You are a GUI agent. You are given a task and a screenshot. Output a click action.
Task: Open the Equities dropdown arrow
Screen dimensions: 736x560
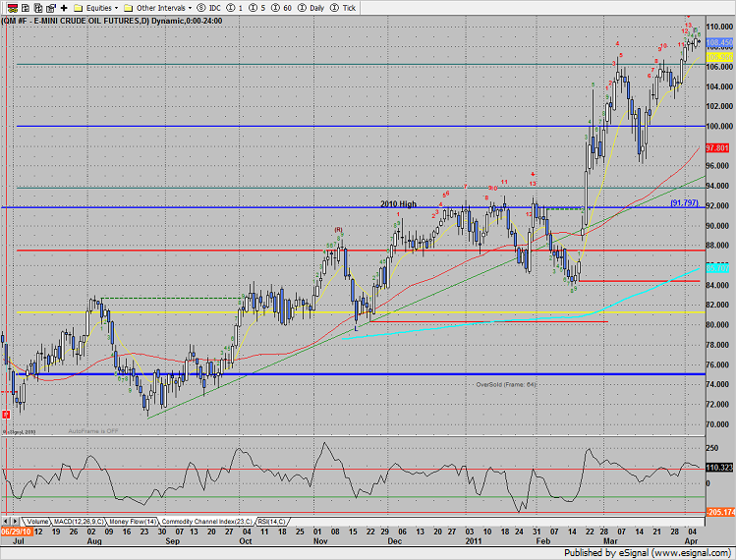click(116, 8)
